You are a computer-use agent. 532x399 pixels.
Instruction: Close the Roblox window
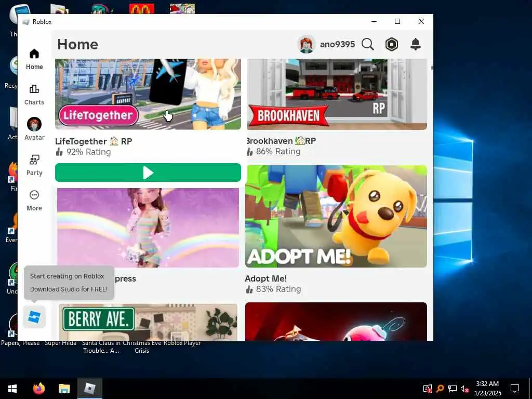(x=421, y=21)
